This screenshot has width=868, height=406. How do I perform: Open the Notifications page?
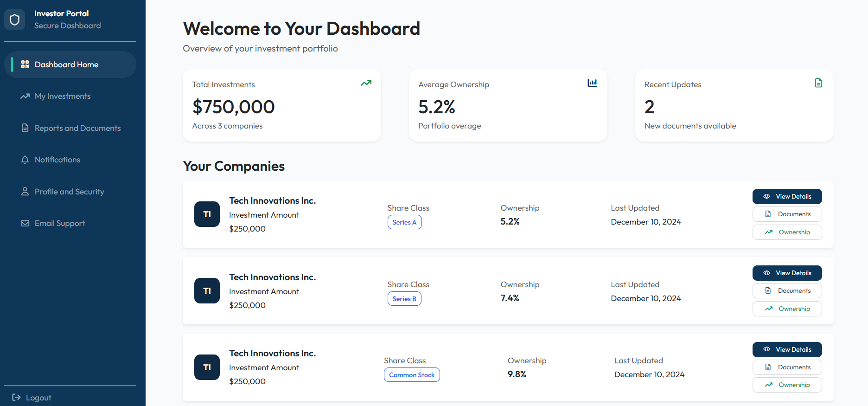(70, 160)
